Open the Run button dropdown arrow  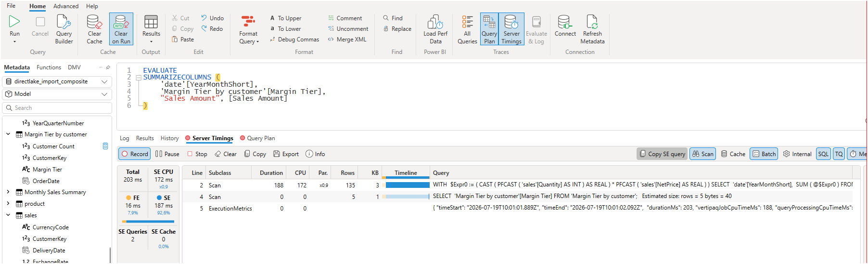tap(14, 42)
